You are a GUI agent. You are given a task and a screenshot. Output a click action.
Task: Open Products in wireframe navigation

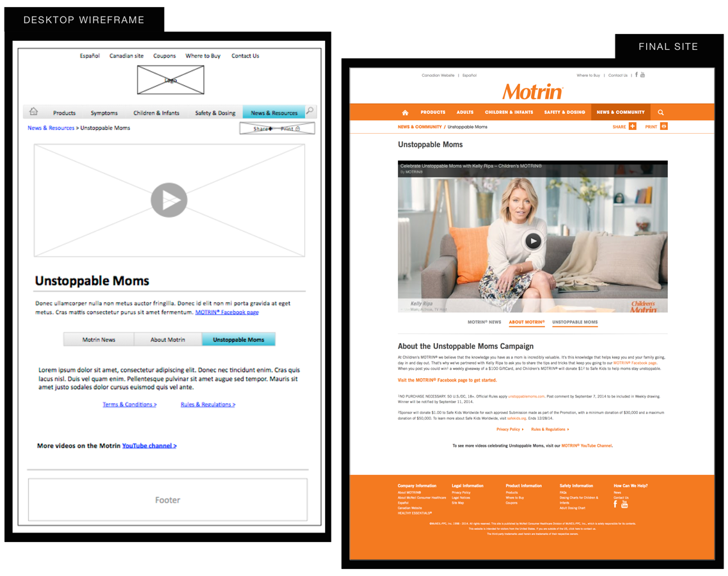[x=64, y=113]
